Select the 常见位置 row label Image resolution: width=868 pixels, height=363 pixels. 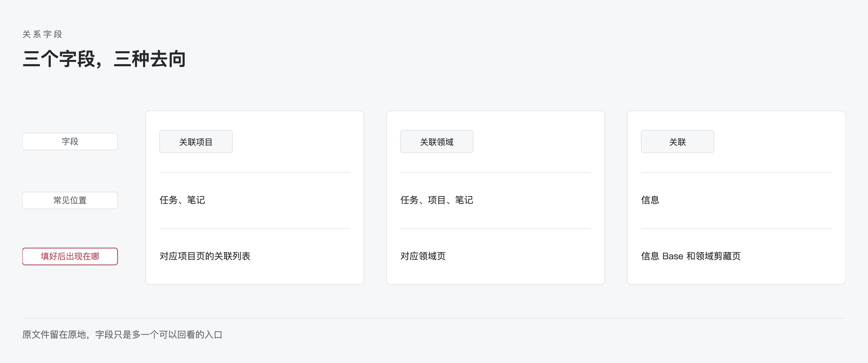click(x=70, y=200)
